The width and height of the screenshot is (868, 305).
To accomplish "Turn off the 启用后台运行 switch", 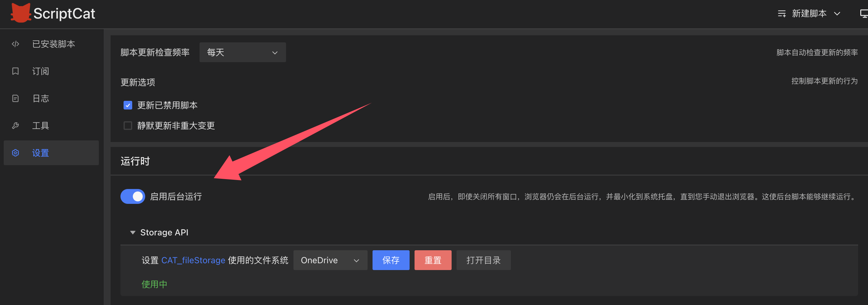I will (133, 196).
